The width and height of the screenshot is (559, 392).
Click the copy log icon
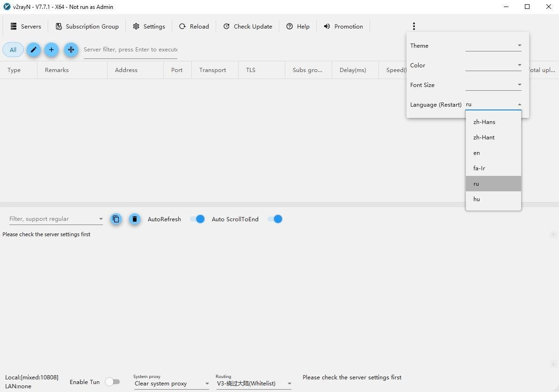116,219
